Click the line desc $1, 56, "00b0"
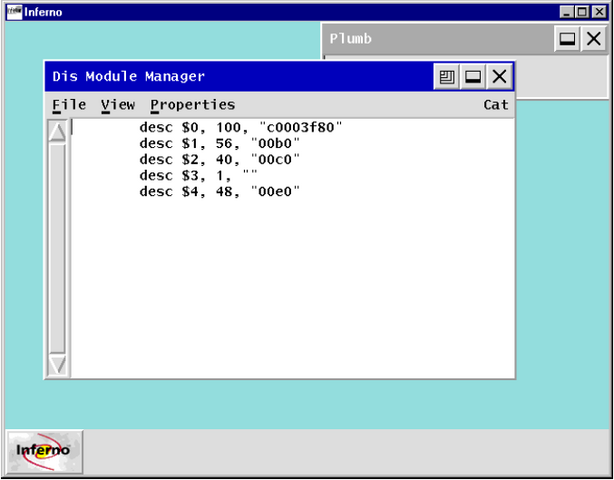Screen dimensions: 614x480 point(220,144)
